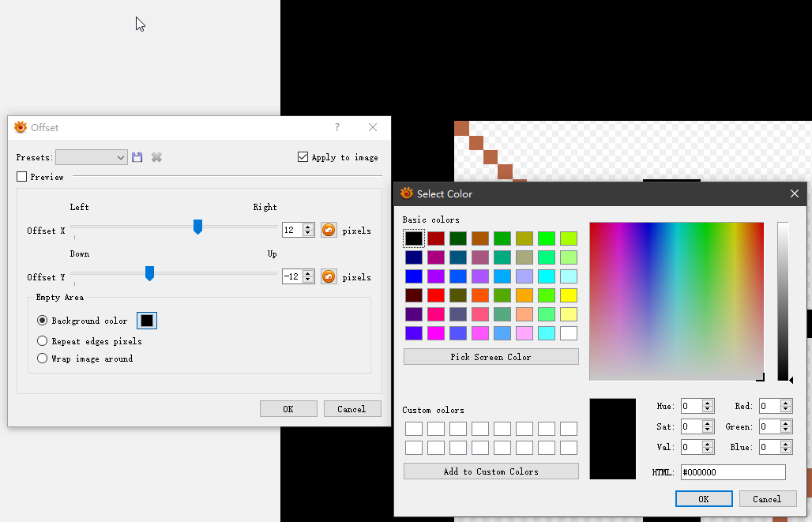This screenshot has width=812, height=522.
Task: Uncheck Apply to image option
Action: click(x=303, y=157)
